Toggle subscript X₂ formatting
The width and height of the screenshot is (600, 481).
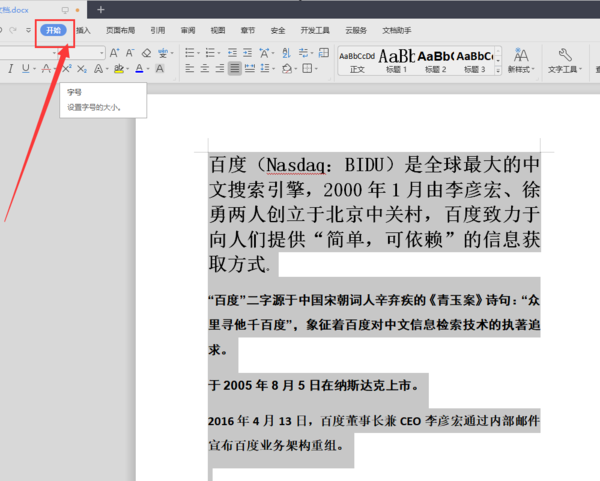[x=82, y=68]
